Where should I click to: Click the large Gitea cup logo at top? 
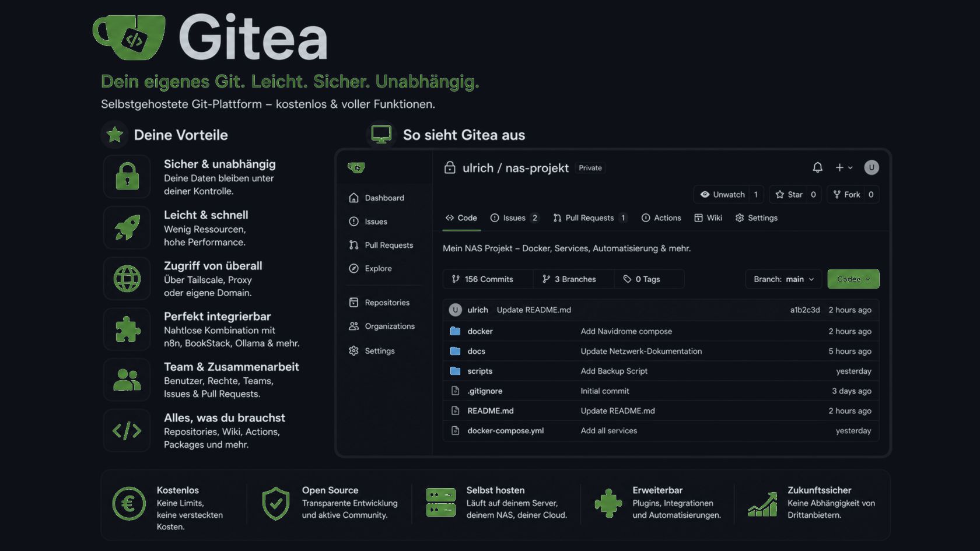click(129, 37)
